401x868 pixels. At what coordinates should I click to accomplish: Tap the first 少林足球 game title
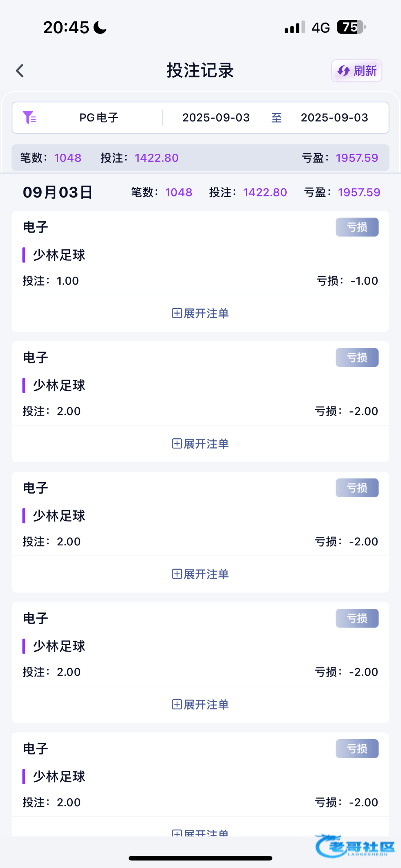(59, 255)
